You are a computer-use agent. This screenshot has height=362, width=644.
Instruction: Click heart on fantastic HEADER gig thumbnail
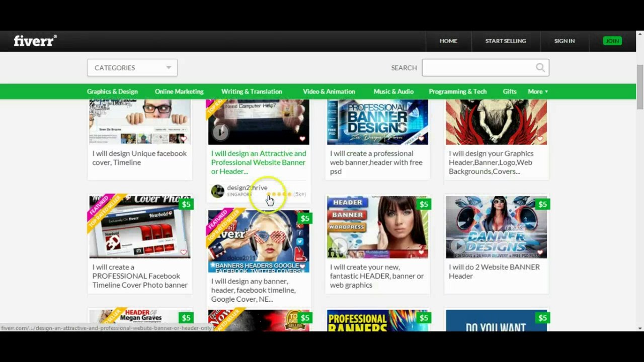click(x=421, y=252)
